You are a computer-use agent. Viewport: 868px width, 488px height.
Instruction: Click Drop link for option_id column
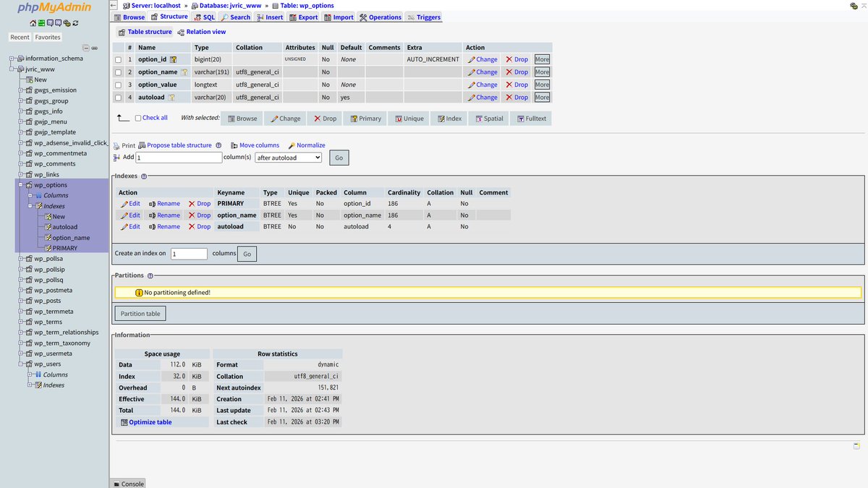516,59
